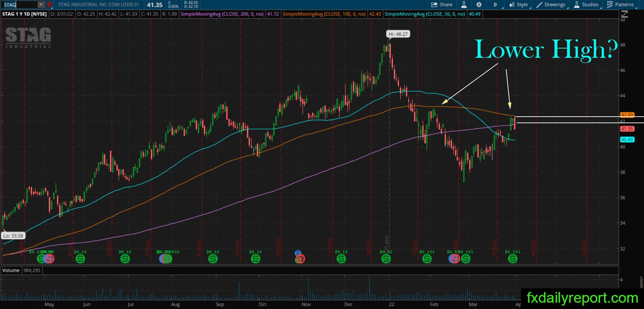
Task: Click the late June $0.12 dividend icon
Action: [x=125, y=258]
